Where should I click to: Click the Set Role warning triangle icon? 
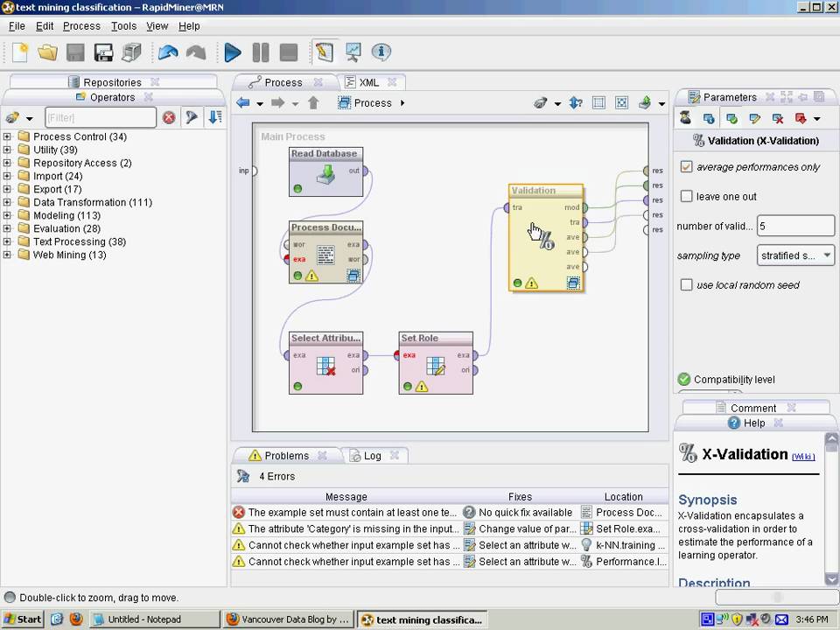pos(422,386)
